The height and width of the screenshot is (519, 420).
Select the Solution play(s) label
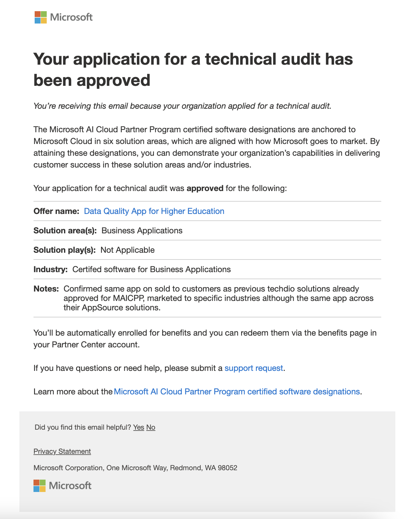pos(65,250)
